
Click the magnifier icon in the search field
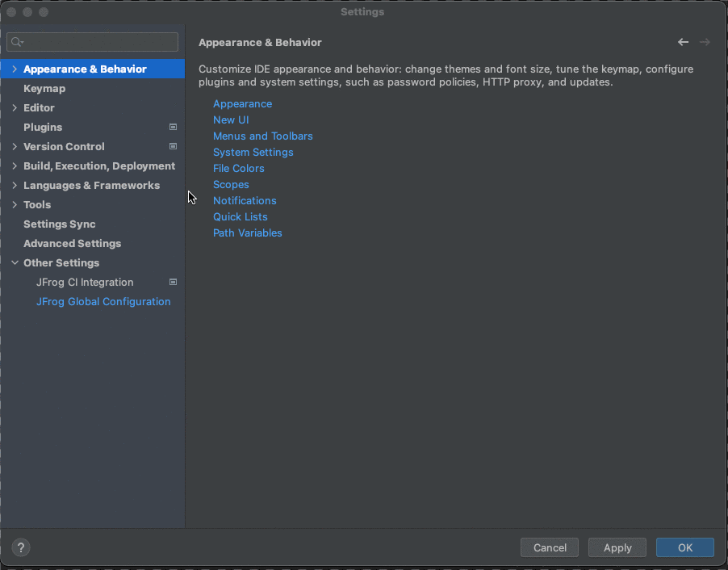[18, 41]
